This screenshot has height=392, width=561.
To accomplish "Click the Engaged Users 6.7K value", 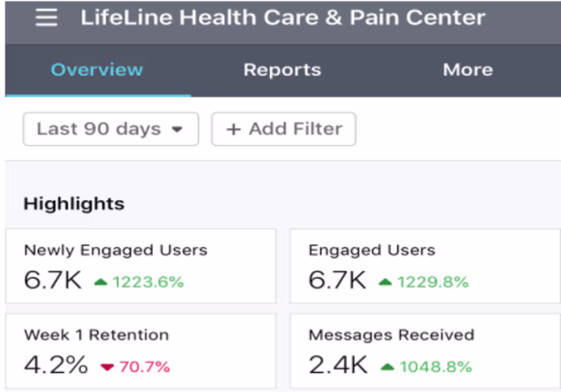I will pyautogui.click(x=337, y=281).
